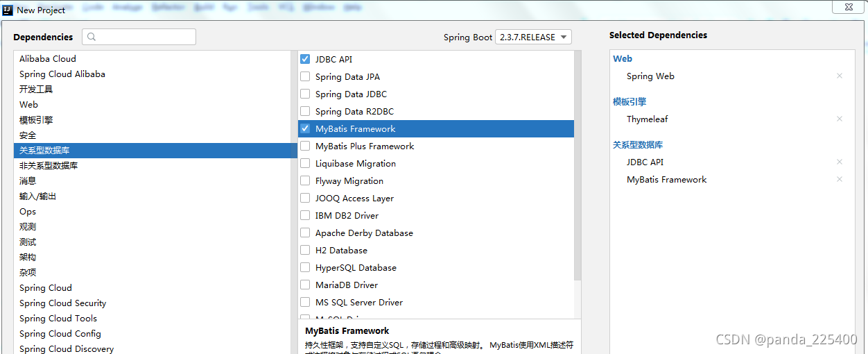Check the IBM DB2 Driver checkbox
The image size is (868, 354).
click(x=305, y=216)
